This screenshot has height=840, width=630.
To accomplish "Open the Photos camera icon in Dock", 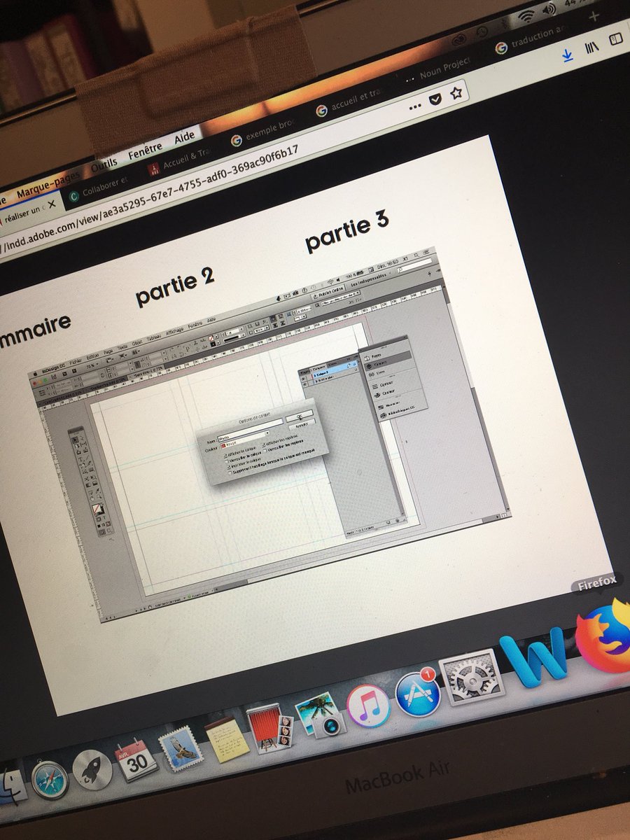I will (320, 715).
